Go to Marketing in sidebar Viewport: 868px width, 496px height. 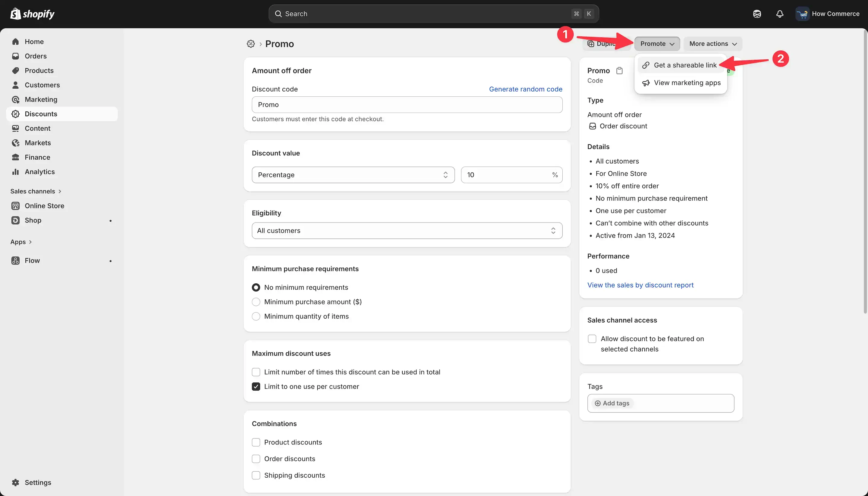coord(41,99)
